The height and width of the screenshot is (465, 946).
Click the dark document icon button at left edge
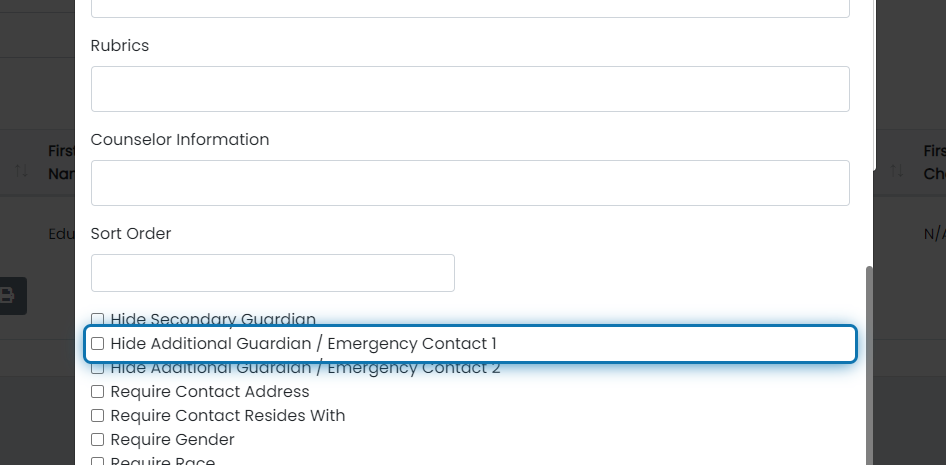[10, 296]
